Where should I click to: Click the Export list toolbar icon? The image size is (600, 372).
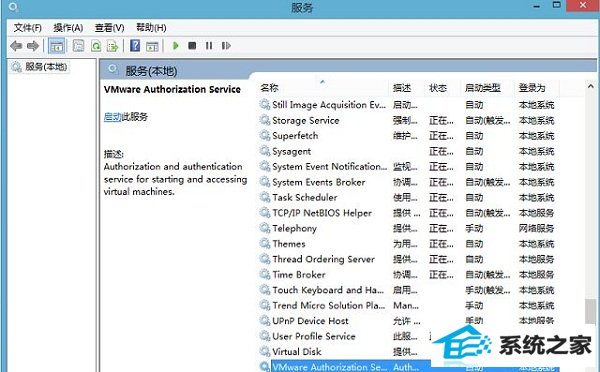(x=113, y=46)
